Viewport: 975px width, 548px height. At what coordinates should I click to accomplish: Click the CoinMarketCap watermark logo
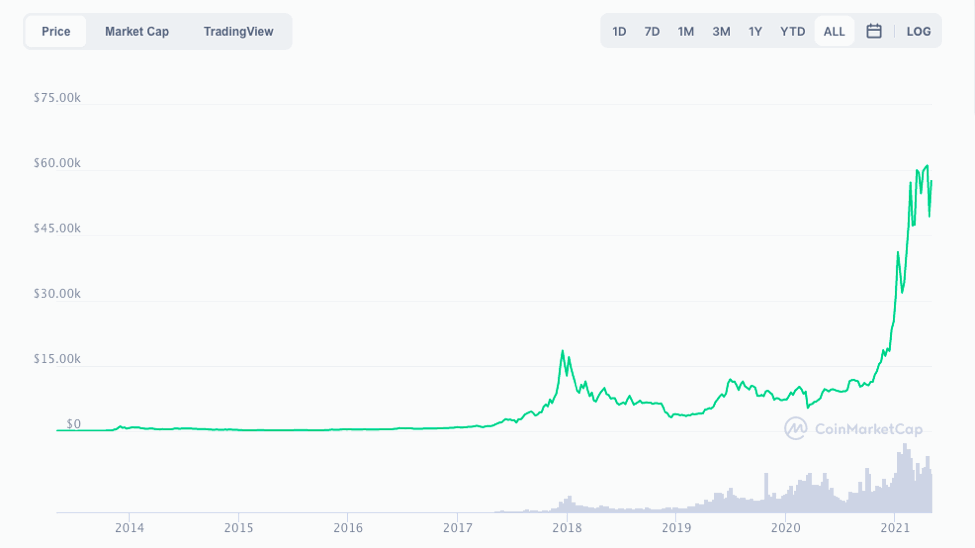pyautogui.click(x=853, y=429)
